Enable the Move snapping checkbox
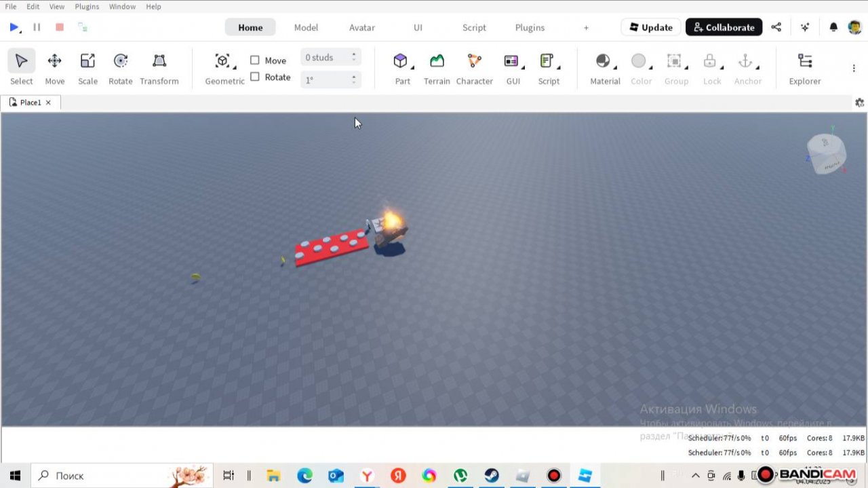This screenshot has height=488, width=868. coord(255,60)
